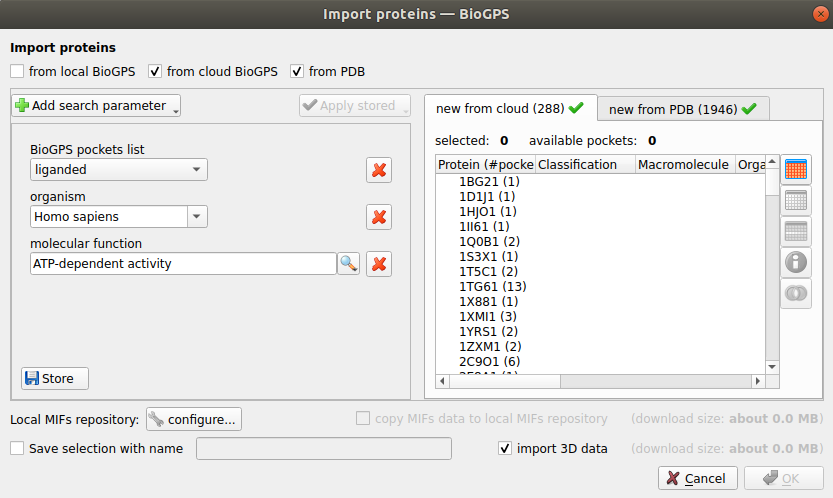Open configure Local MIFs repository
This screenshot has width=833, height=498.
[x=194, y=419]
